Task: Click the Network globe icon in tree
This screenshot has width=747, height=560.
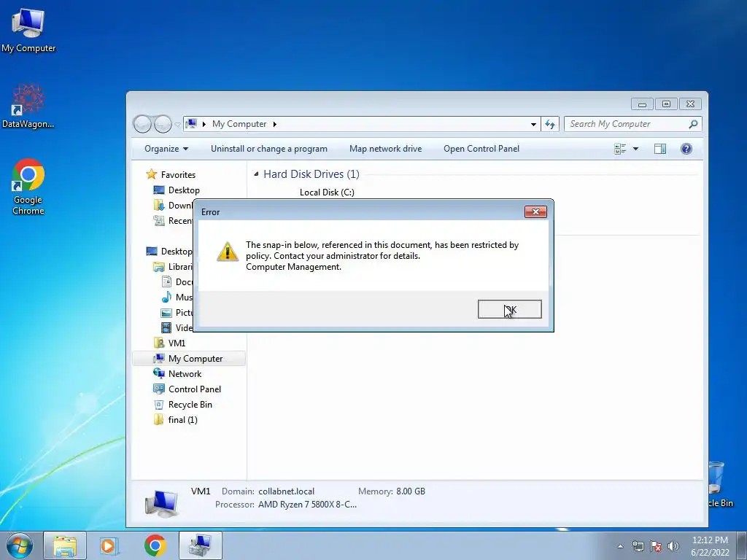Action: (x=158, y=373)
